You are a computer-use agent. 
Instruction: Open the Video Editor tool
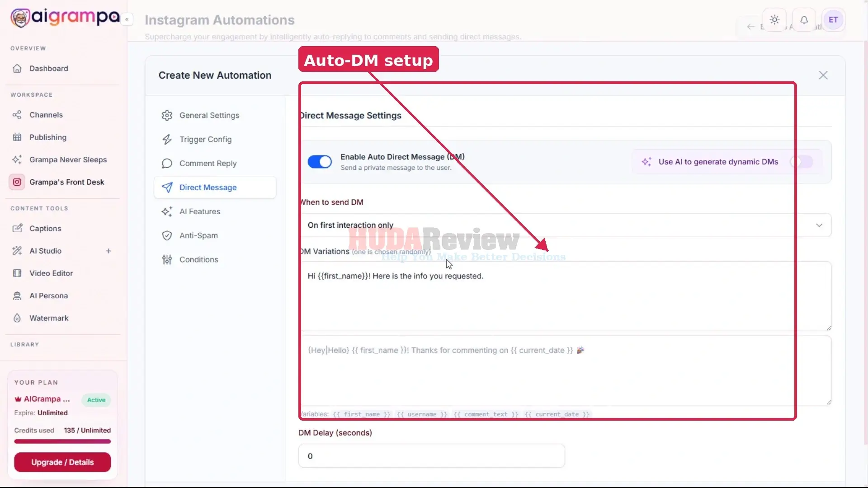click(51, 273)
